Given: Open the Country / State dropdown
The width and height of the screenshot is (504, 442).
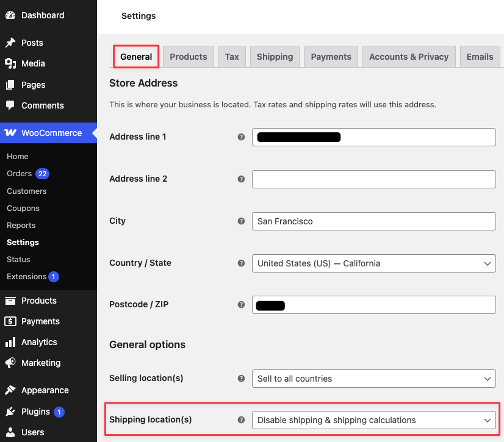Looking at the screenshot, I should tap(373, 263).
